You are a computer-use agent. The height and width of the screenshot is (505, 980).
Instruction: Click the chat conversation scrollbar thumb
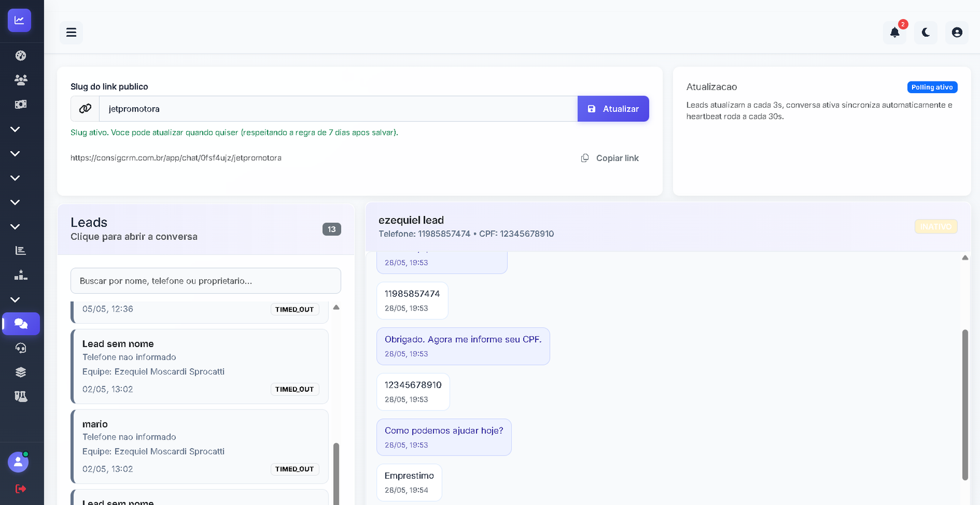pos(965,405)
